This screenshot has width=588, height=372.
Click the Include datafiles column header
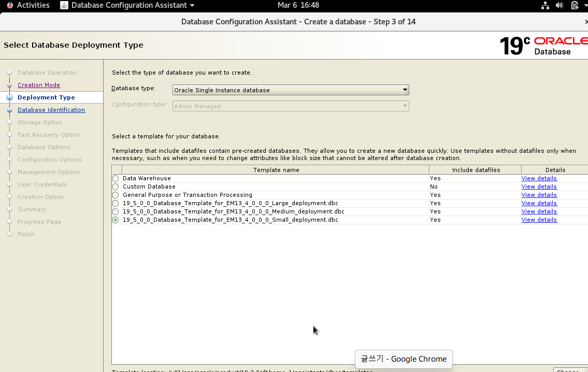click(x=476, y=170)
